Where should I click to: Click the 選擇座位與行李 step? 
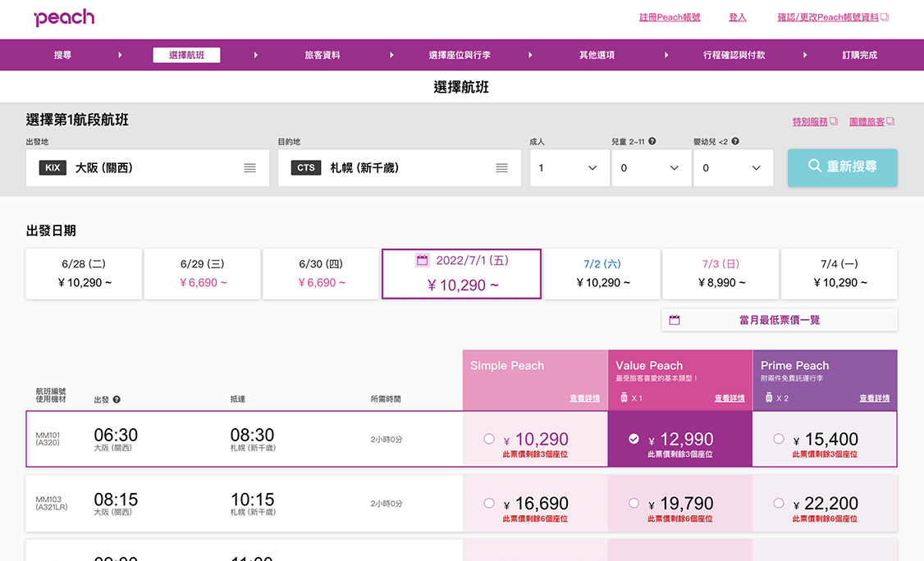point(460,55)
